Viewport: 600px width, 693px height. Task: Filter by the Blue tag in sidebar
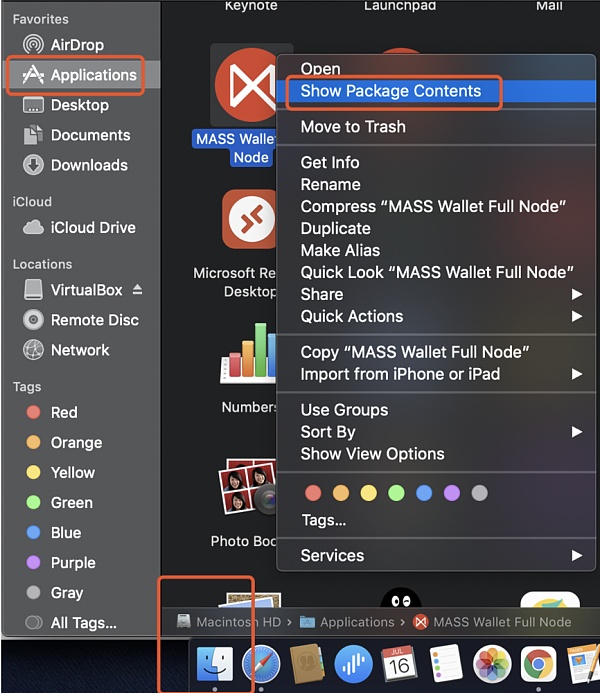point(66,533)
